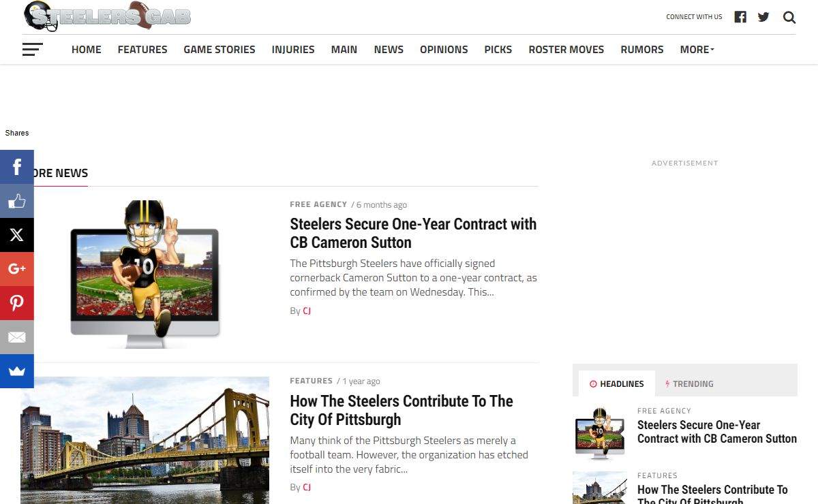Click the Steelers Gab logo
Viewport: 818px width, 504px height.
(108, 16)
